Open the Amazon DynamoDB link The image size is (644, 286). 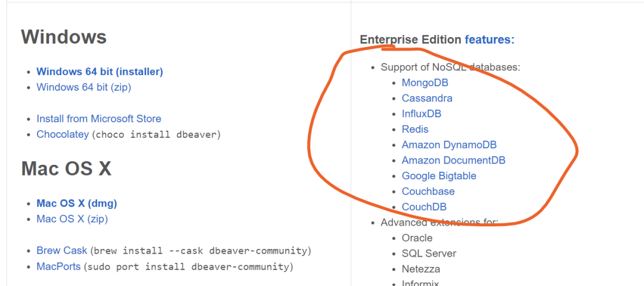click(450, 145)
